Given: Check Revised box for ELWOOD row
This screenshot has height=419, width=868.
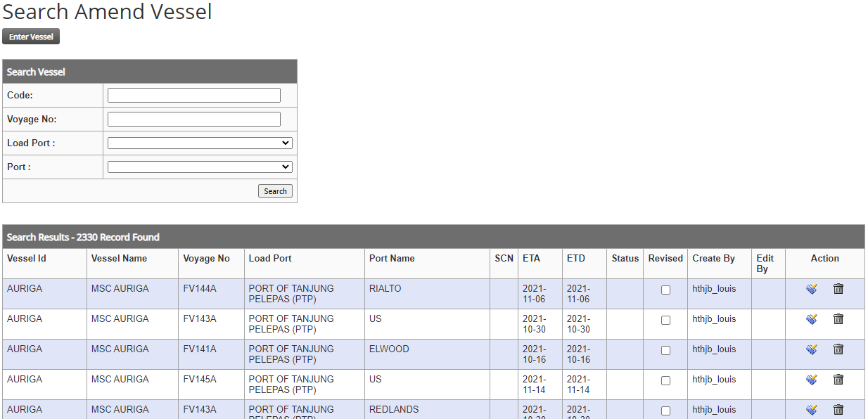Looking at the screenshot, I should point(665,351).
